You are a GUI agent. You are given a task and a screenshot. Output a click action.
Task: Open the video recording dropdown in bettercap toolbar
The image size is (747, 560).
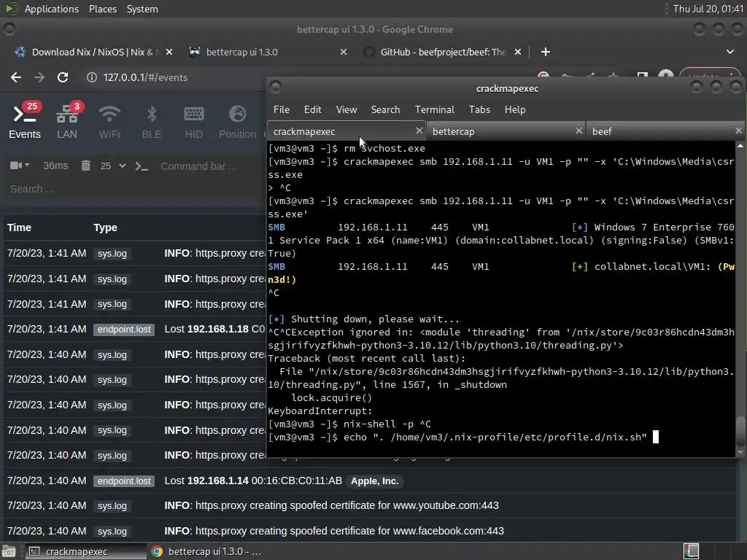(x=20, y=166)
